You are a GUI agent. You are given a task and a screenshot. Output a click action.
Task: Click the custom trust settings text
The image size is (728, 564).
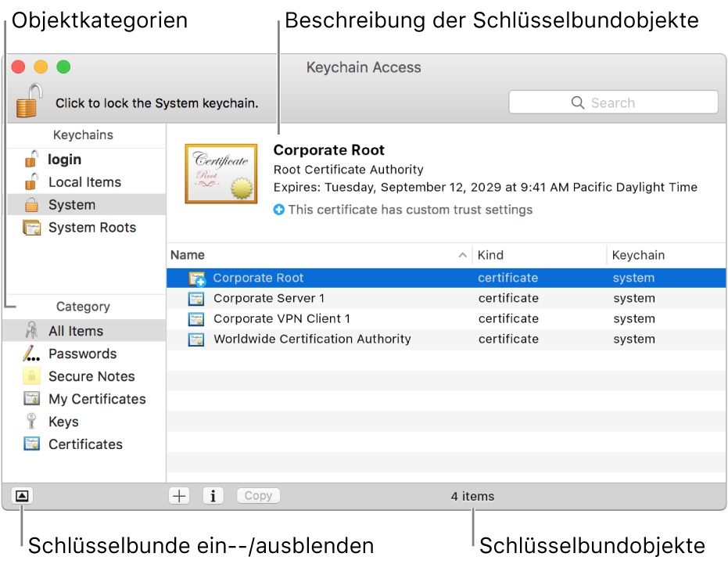point(411,210)
